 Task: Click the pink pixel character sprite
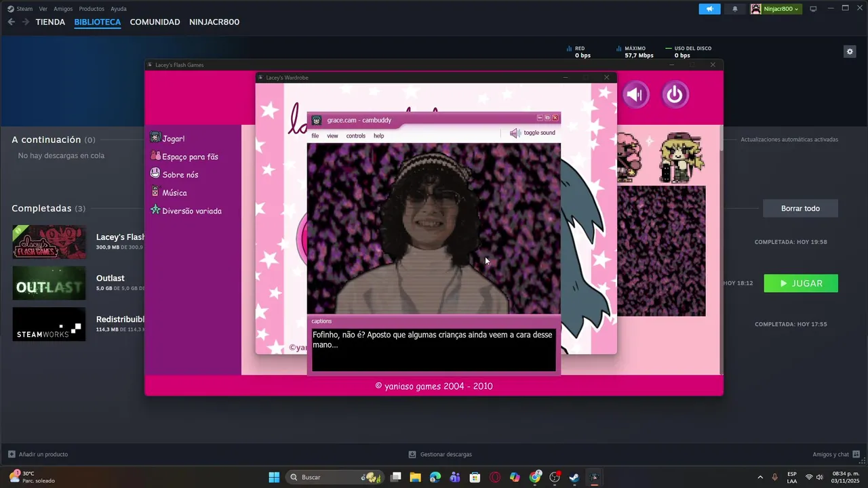click(x=629, y=157)
